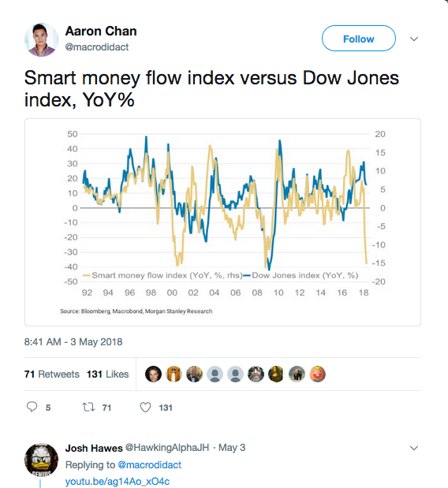Click the red cartoon face liker avatar
The image size is (448, 488).
pos(318,374)
